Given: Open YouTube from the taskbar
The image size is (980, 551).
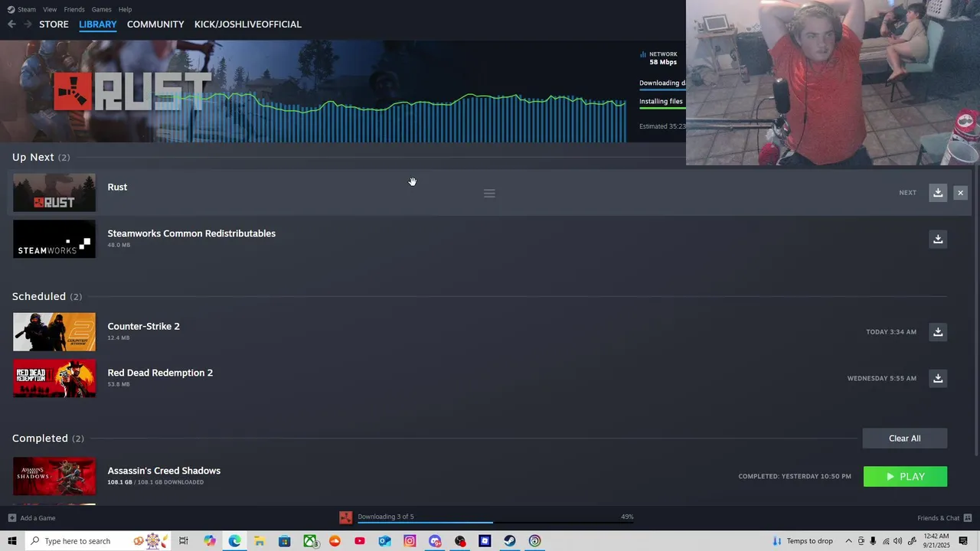Looking at the screenshot, I should (x=360, y=541).
